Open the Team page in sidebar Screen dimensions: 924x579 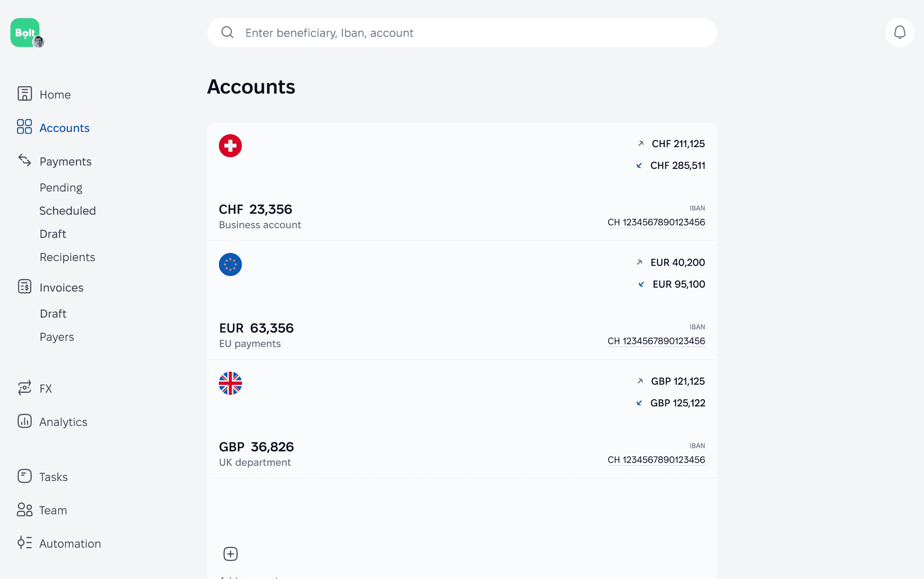53,510
